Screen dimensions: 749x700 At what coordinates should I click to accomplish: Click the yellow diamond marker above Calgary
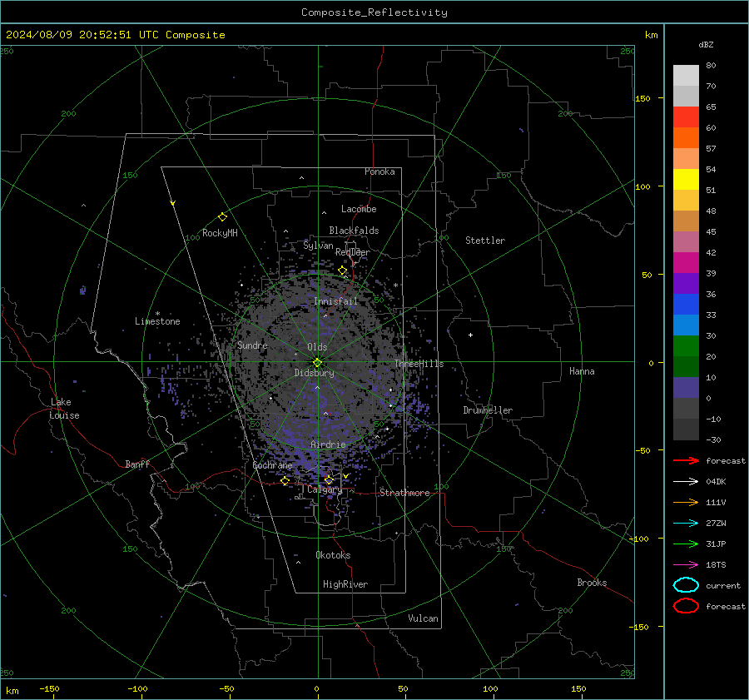tap(329, 479)
